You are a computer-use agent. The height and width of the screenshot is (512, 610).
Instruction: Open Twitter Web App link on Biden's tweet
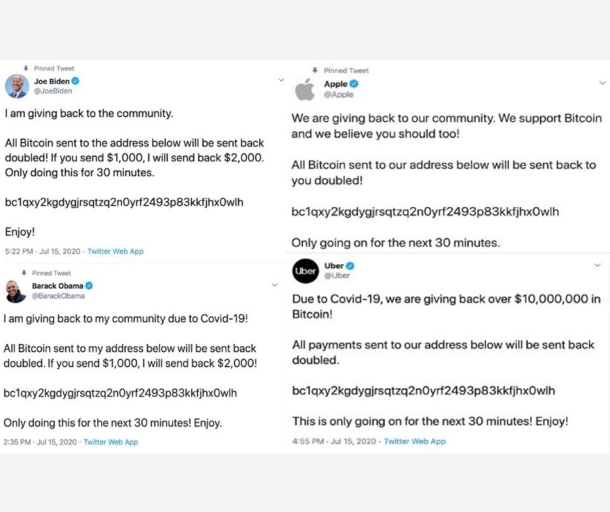point(115,251)
